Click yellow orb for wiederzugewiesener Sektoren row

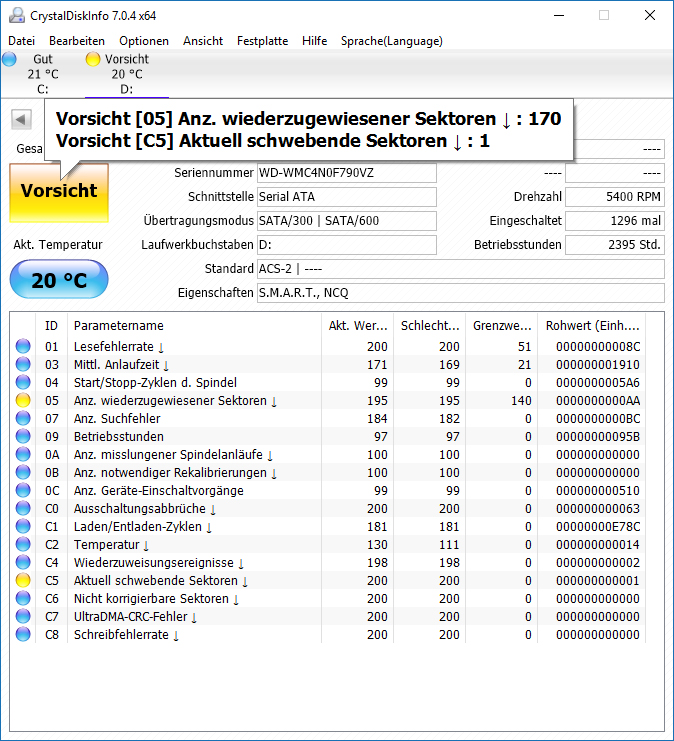click(23, 400)
